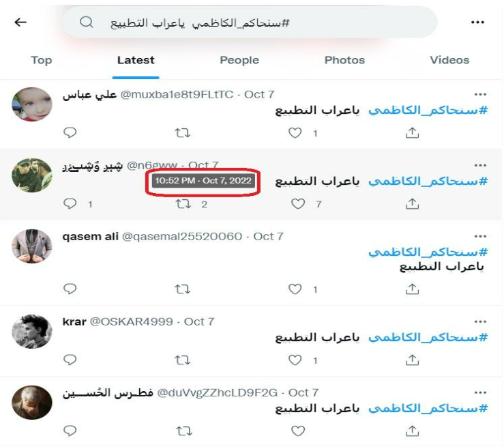Image resolution: width=504 pixels, height=447 pixels.
Task: Share the tweet by @duVvgZZhcLD9F2G
Action: coord(412,431)
